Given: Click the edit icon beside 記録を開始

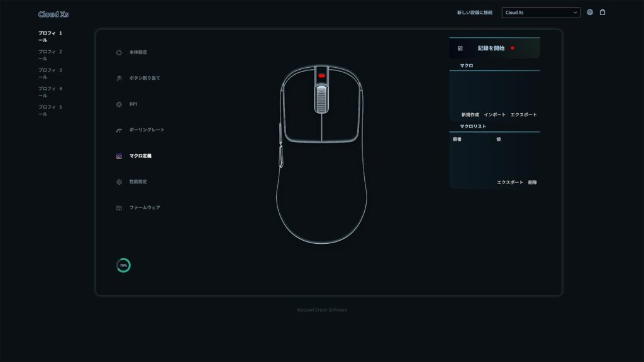Looking at the screenshot, I should coord(460,48).
